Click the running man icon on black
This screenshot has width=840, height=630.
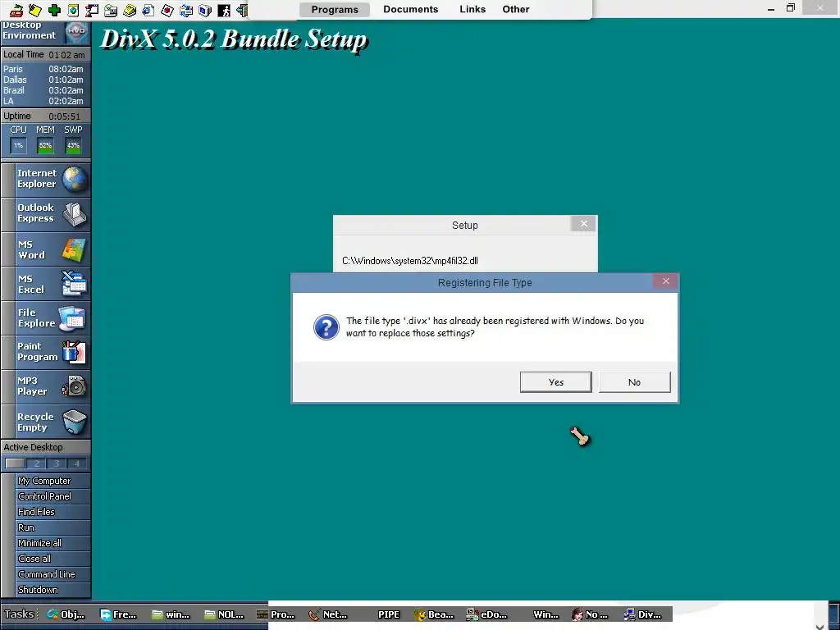pyautogui.click(x=224, y=10)
